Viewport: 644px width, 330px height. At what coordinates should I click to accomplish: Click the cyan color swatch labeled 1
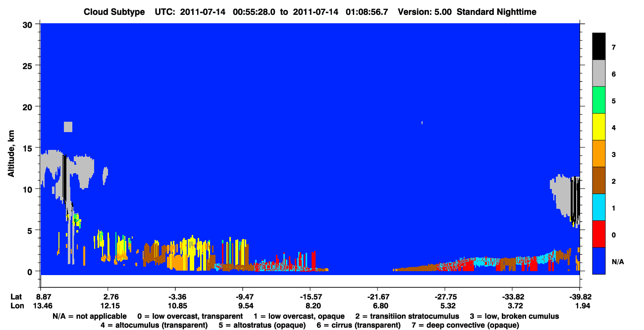coord(599,207)
